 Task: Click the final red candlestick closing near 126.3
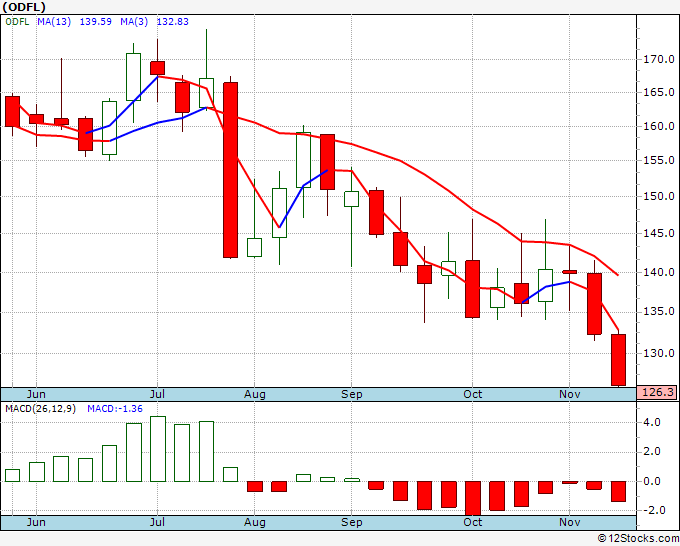pyautogui.click(x=618, y=360)
